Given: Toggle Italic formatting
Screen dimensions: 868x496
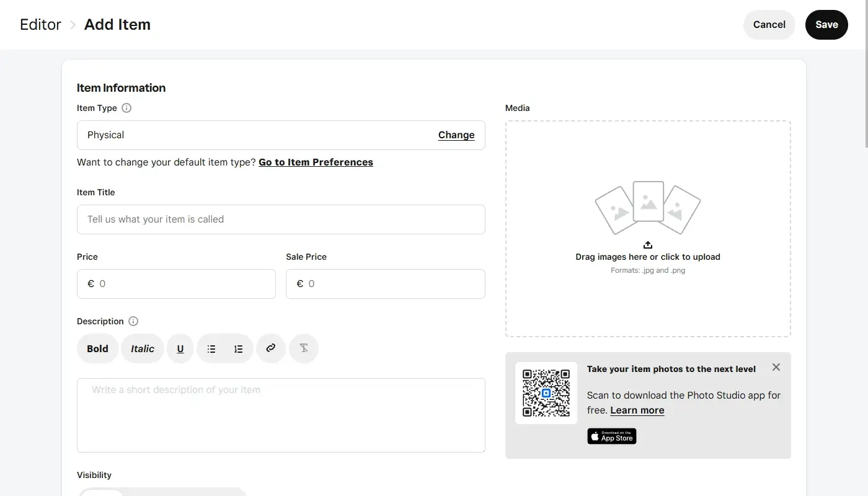Looking at the screenshot, I should pyautogui.click(x=143, y=348).
